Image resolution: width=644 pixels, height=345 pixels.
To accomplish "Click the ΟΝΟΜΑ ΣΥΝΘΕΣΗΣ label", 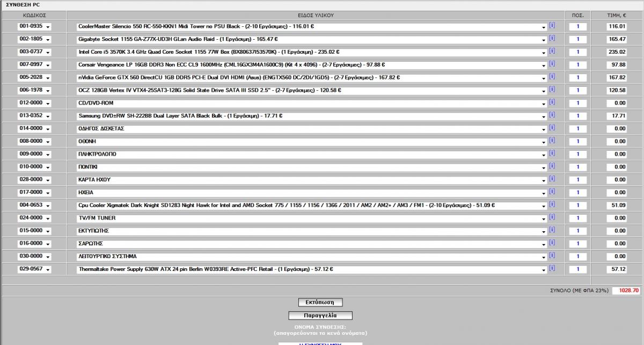I will tap(320, 327).
